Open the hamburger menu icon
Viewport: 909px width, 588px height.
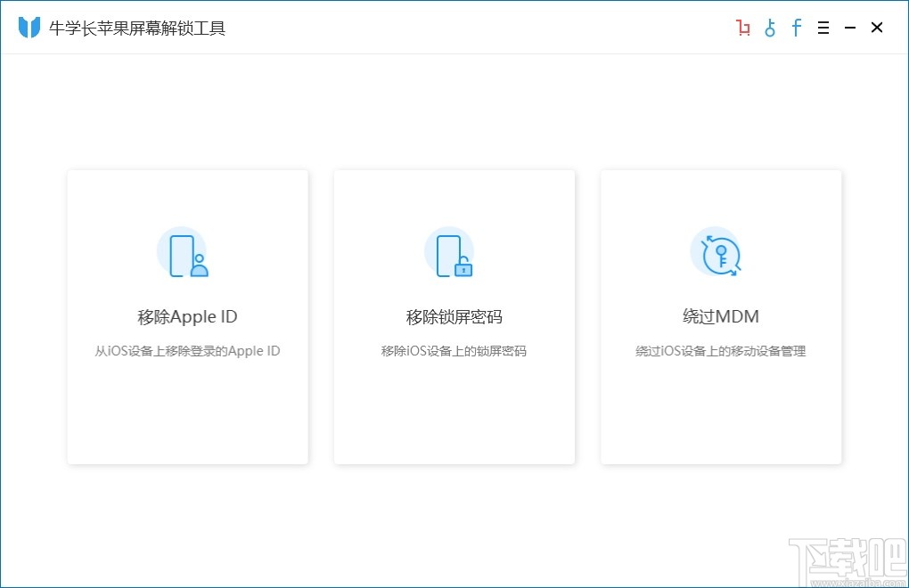(x=823, y=28)
